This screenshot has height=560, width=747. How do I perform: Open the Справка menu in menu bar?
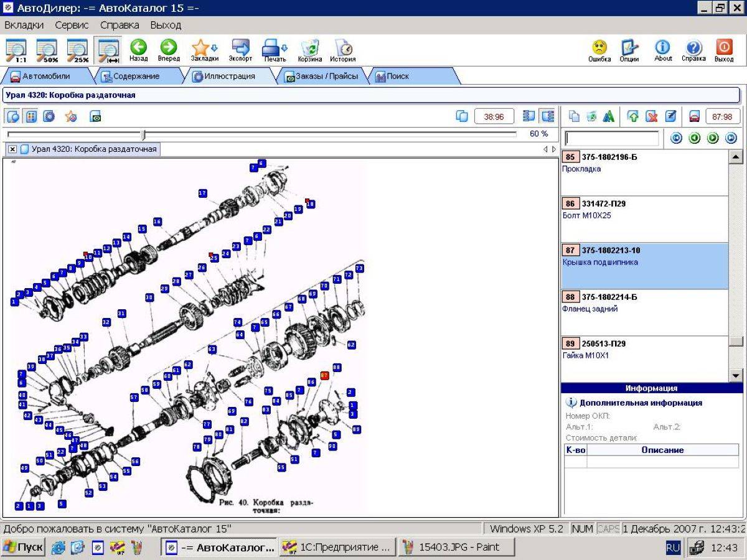(120, 25)
